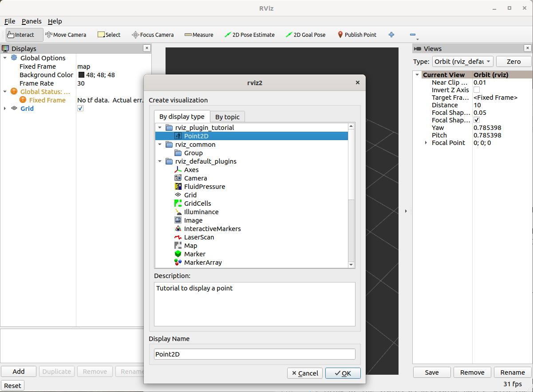The image size is (533, 392).
Task: Collapse the rviz_default_plugins folder
Action: [160, 161]
